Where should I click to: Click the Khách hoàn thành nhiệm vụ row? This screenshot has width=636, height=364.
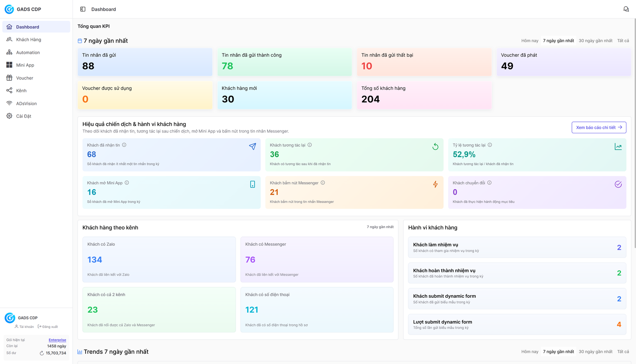tap(517, 273)
